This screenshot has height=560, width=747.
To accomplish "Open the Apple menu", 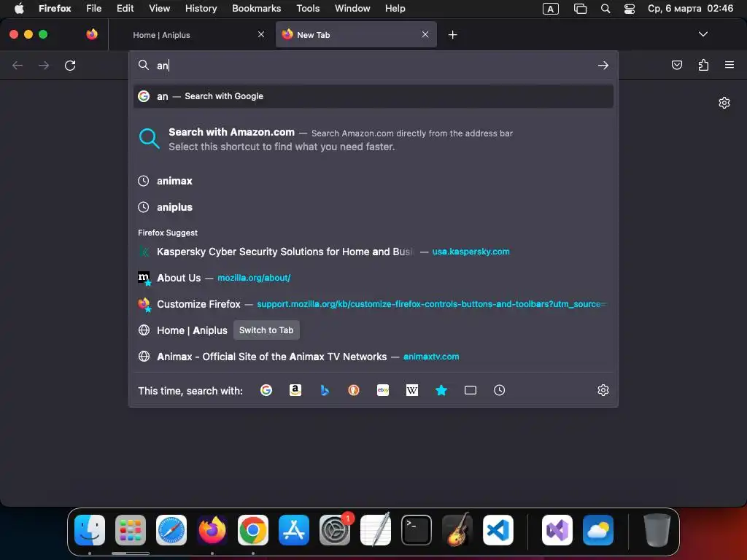I will click(19, 8).
